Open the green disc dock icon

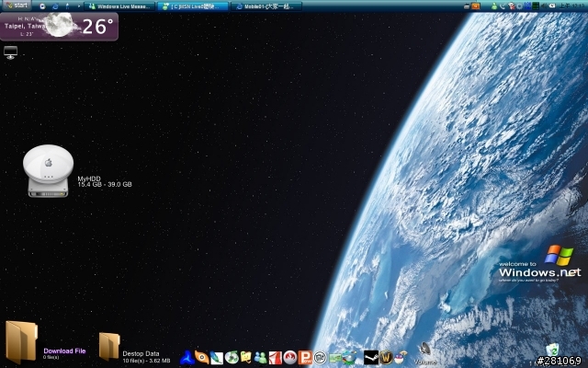click(x=232, y=358)
